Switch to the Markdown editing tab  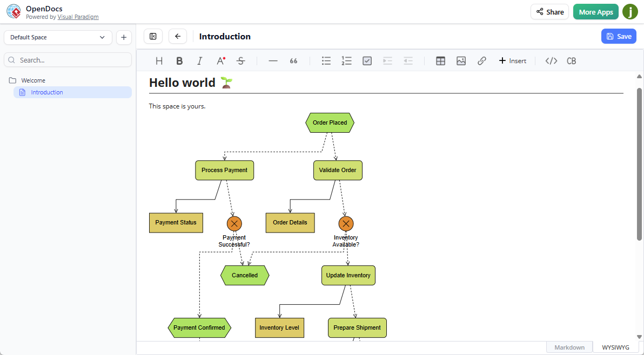(569, 347)
